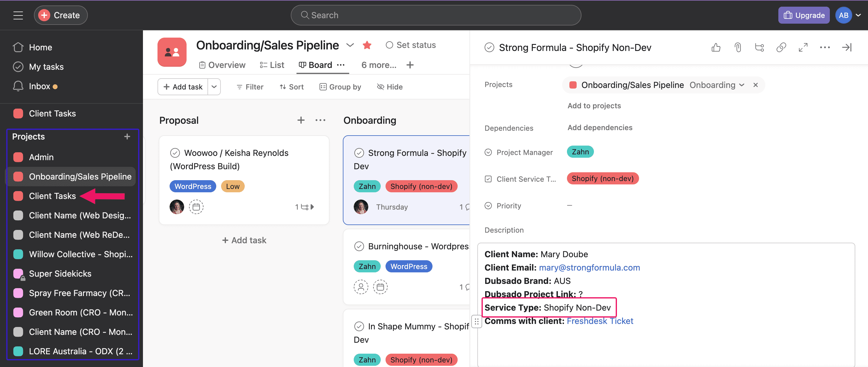This screenshot has height=367, width=868.
Task: Mark Woowoo / Keisha Reynolds task complete
Action: tap(175, 153)
